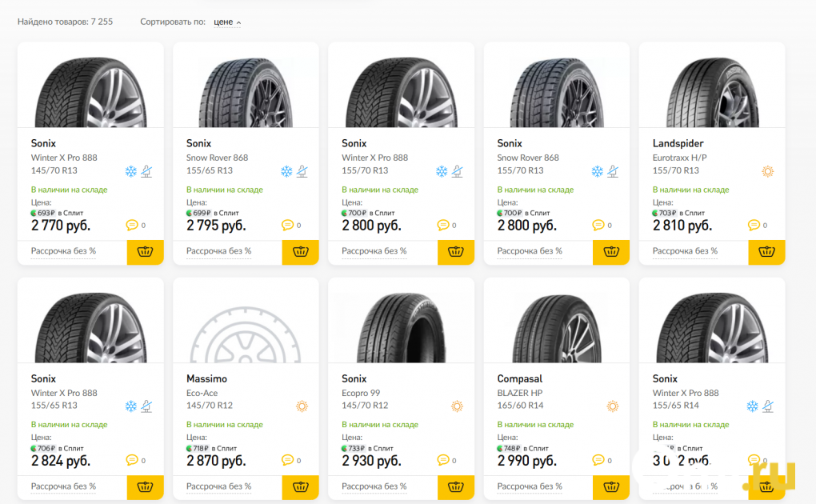Screen dimensions: 816x504
Task: Click the non-studded icon on Winter X Pro 155/70 R13
Action: 458,171
